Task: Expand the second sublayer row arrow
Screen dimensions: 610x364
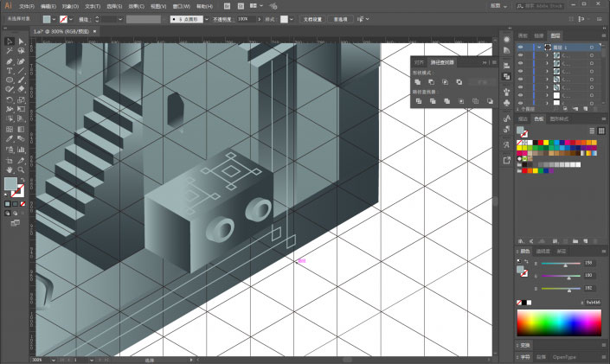Action: tap(547, 63)
